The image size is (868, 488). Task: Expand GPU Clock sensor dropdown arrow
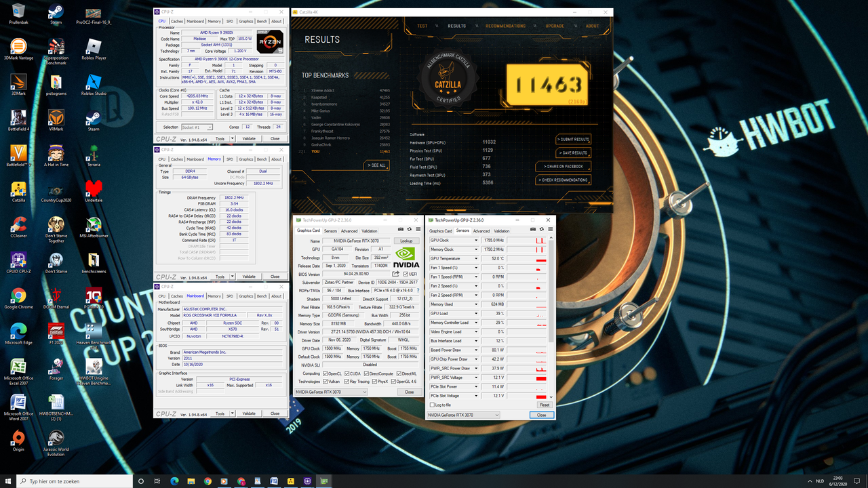coord(475,240)
